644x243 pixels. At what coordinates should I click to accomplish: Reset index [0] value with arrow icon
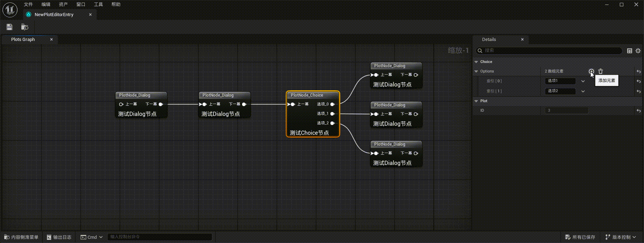[639, 81]
